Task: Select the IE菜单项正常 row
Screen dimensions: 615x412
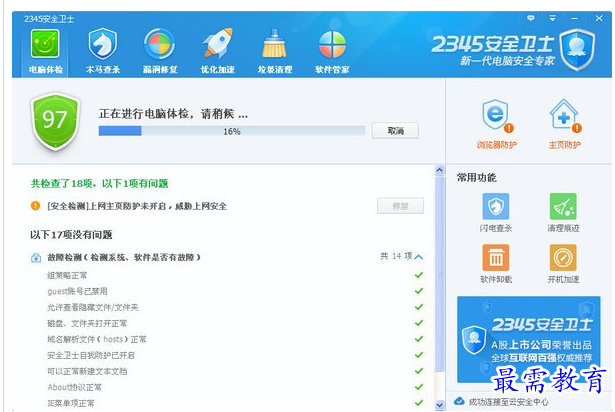Action: (x=235, y=403)
